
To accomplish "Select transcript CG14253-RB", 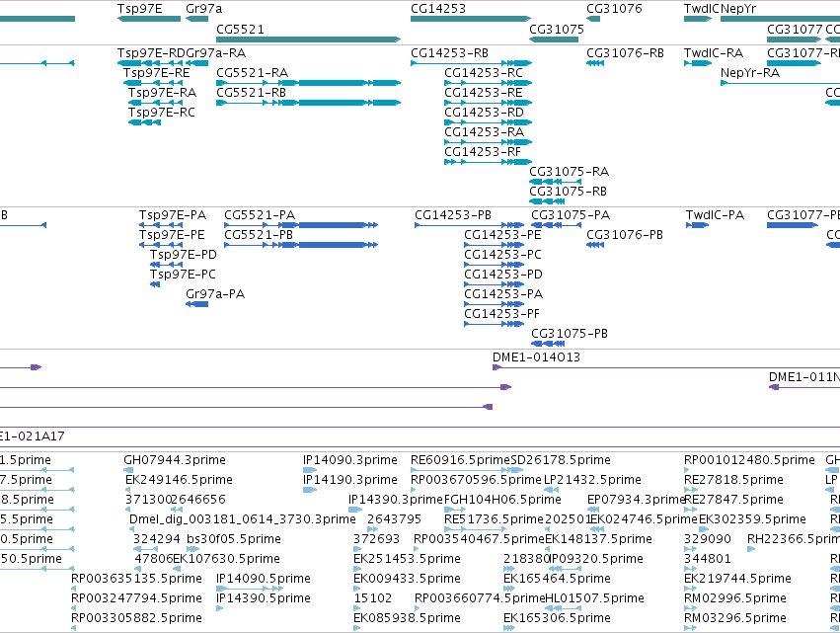I will 472,63.
